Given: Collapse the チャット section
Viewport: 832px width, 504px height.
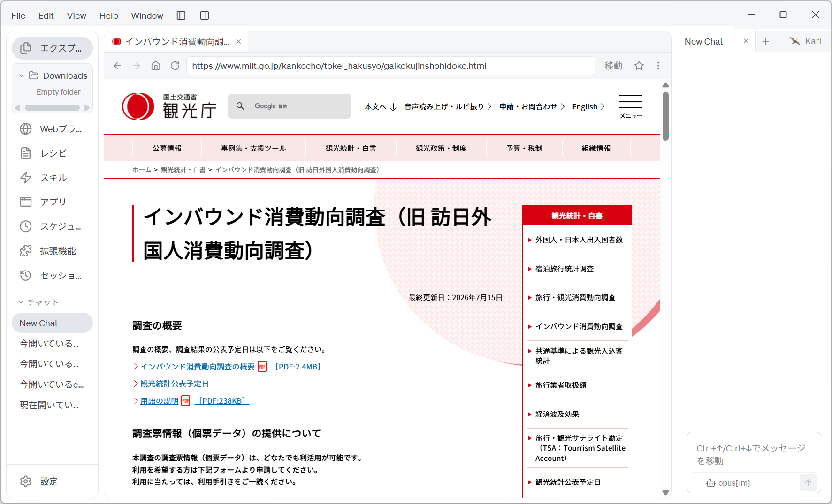Looking at the screenshot, I should tap(21, 302).
